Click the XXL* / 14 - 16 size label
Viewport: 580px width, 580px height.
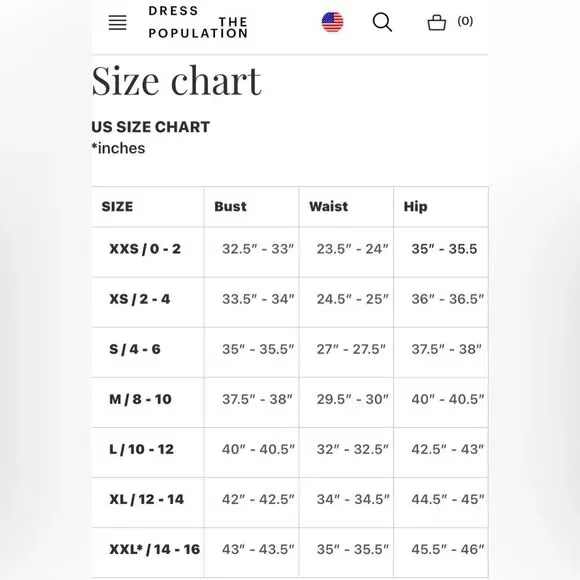(x=155, y=549)
